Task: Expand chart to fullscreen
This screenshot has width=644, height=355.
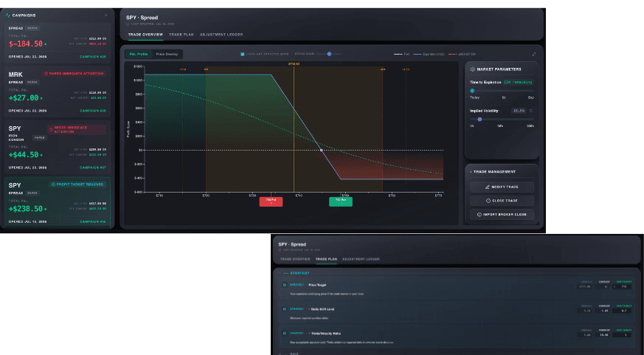Action: click(534, 54)
